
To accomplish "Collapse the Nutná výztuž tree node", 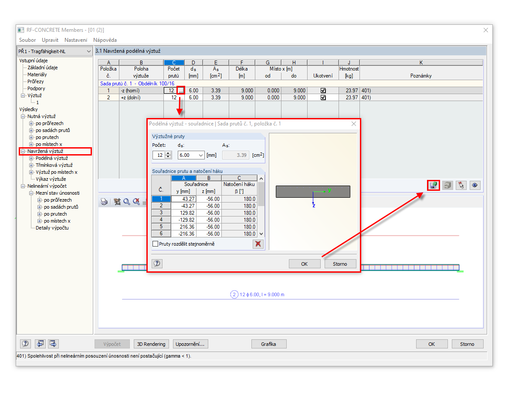I will [23, 116].
